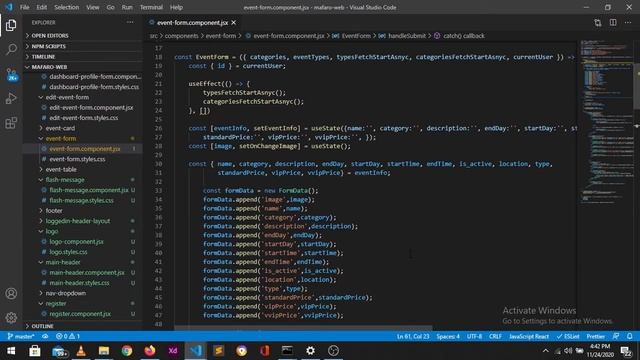Click the Ln 61, Col 23 position indicator
640x360 pixels.
tap(413, 336)
